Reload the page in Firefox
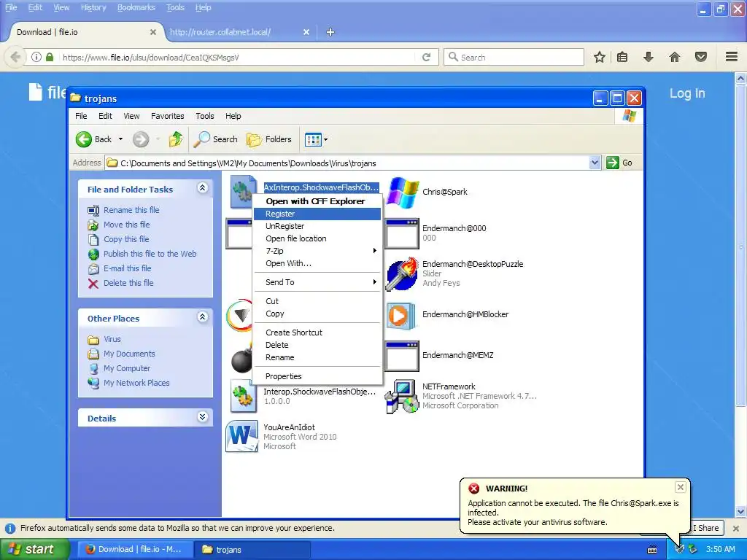747x560 pixels. 426,57
